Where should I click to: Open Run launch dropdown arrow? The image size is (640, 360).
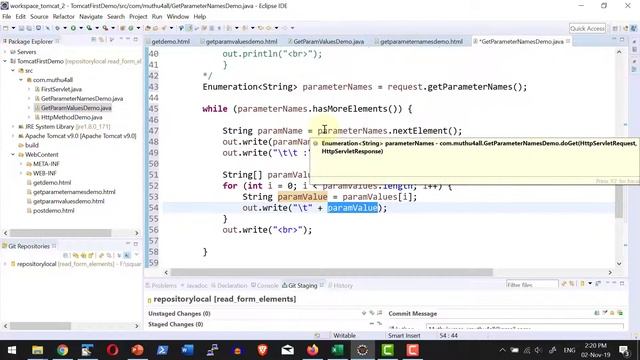(81, 28)
